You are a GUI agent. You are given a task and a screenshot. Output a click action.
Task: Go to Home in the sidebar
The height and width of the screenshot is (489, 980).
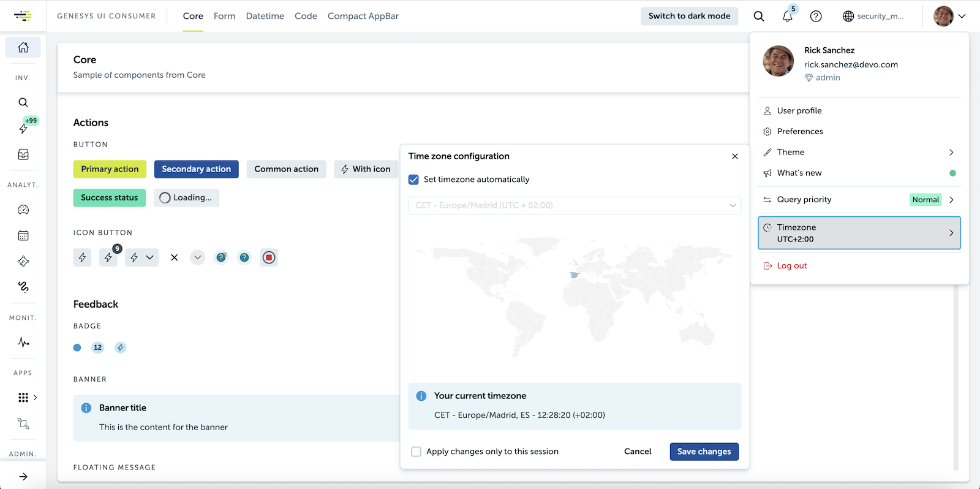click(23, 47)
